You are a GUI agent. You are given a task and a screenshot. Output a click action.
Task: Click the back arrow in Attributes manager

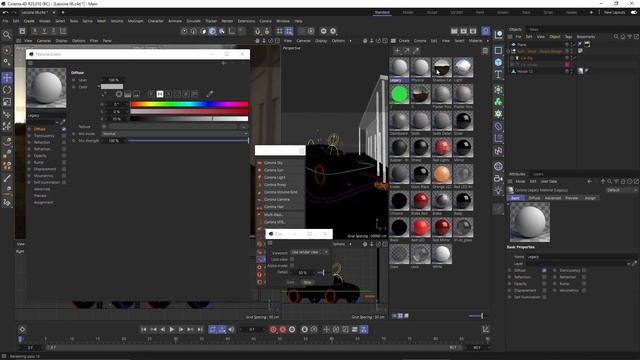point(589,181)
